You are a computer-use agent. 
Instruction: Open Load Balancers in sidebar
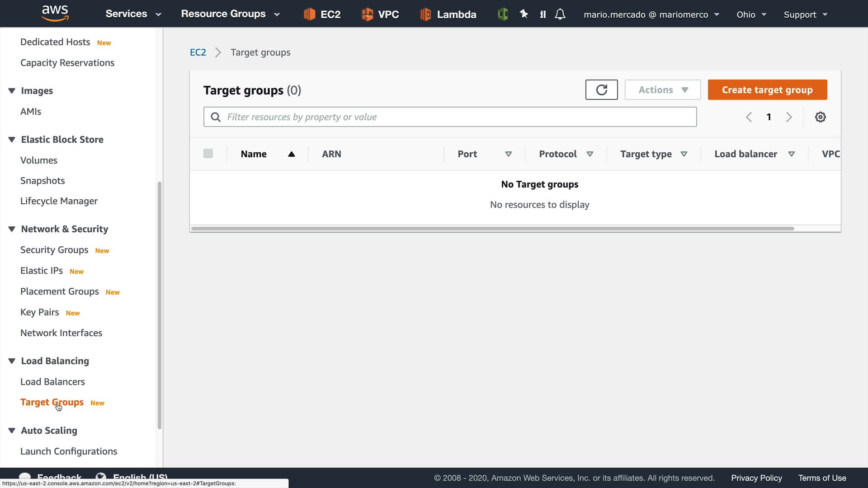(x=52, y=382)
